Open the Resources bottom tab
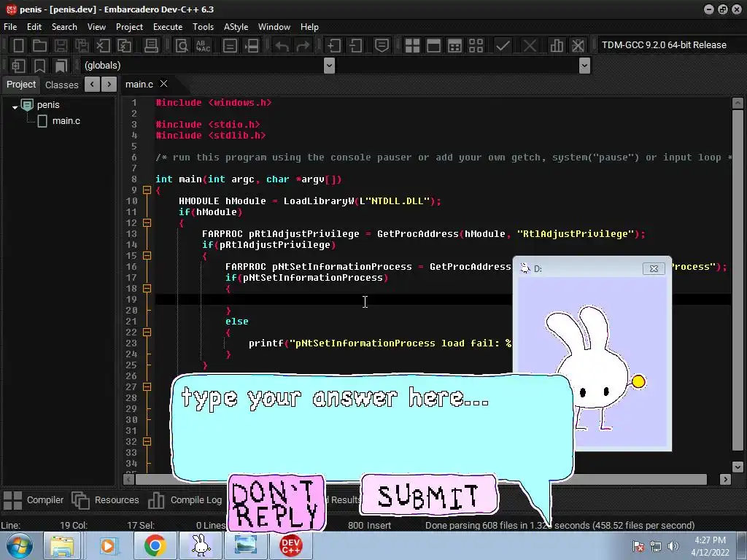The image size is (747, 560). coord(106,500)
